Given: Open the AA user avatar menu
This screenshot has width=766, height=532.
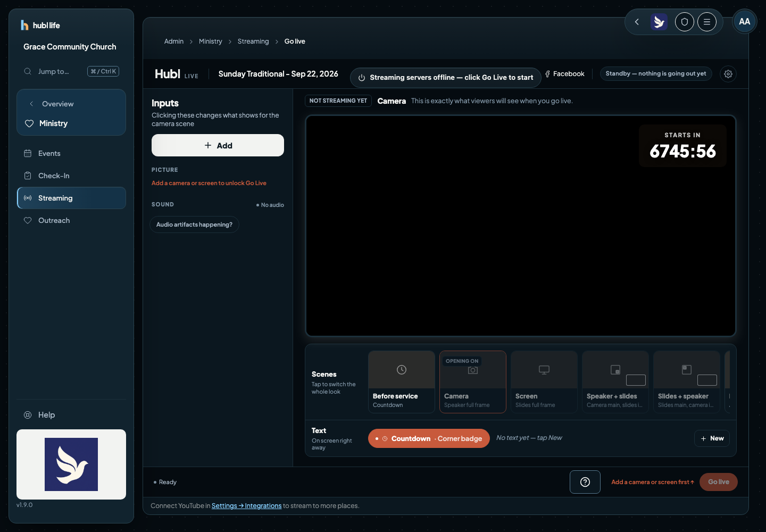Looking at the screenshot, I should (x=745, y=22).
